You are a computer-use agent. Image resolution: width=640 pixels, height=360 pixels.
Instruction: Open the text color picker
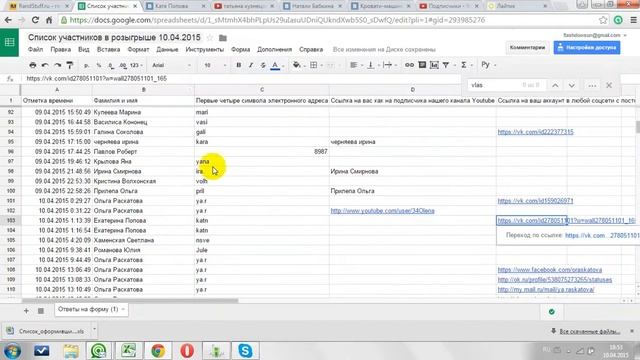click(x=276, y=65)
